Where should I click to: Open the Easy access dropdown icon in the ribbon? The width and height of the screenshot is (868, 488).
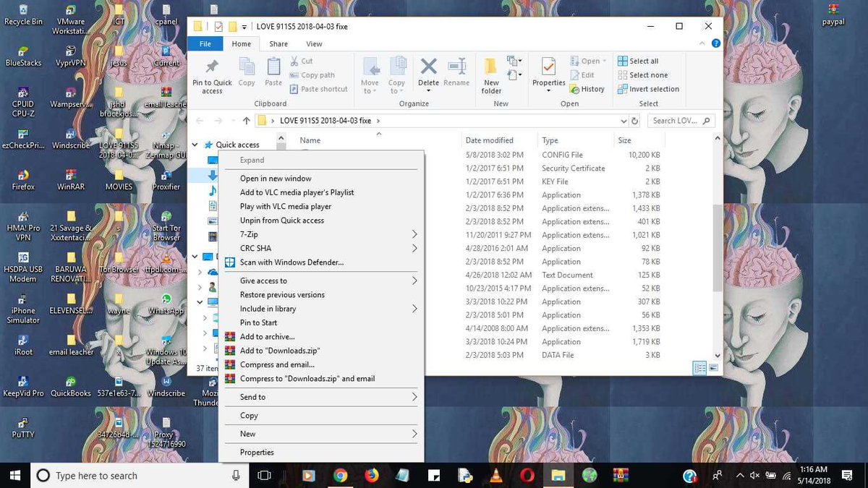click(514, 75)
